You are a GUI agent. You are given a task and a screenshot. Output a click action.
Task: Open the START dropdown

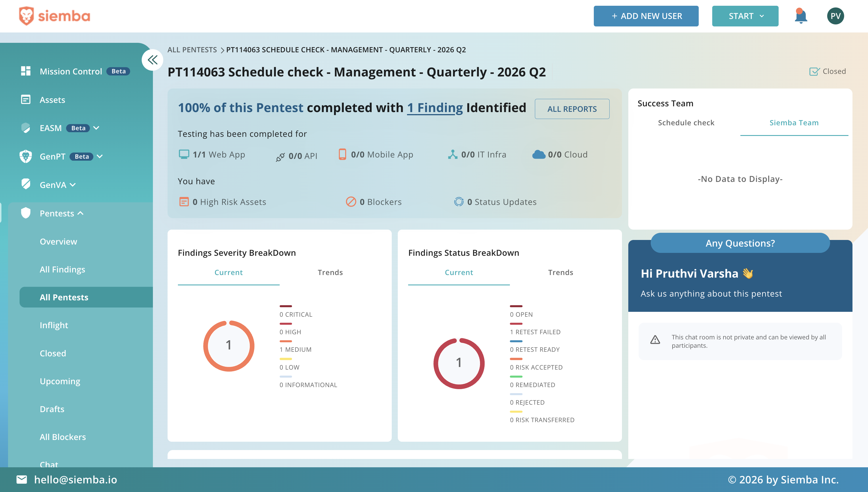coord(745,16)
